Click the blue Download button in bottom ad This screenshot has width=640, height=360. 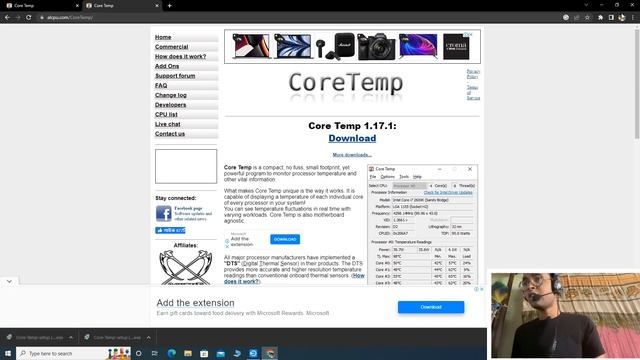(431, 307)
